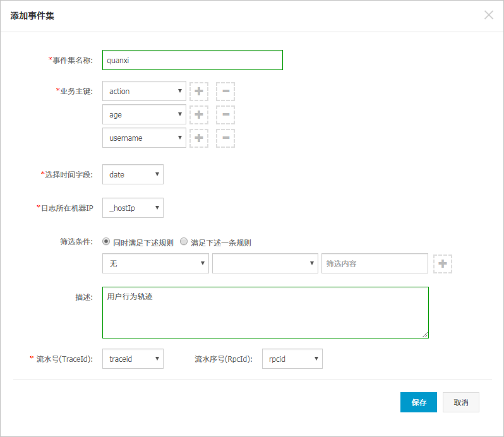Click the 取消 button
The image size is (504, 437).
461,402
